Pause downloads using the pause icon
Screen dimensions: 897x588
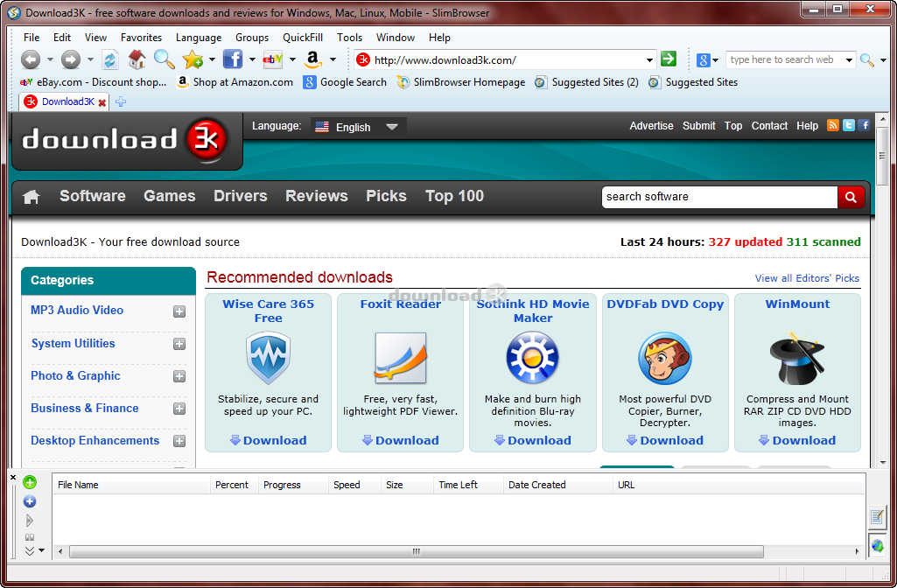point(30,536)
